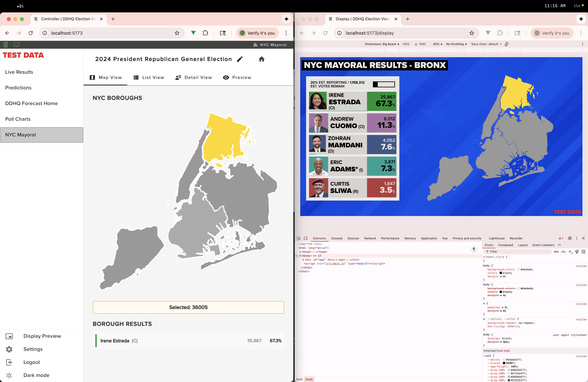The height and width of the screenshot is (382, 588).
Task: Toggle the :hov element state button
Action: [556, 252]
